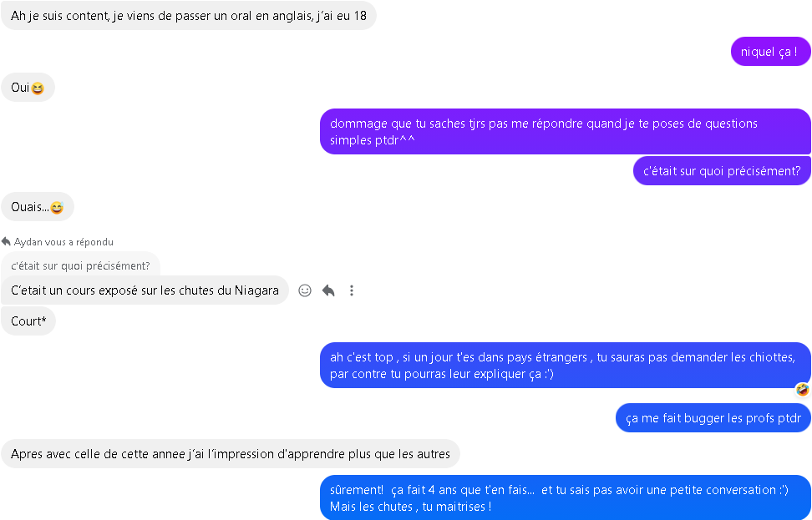The width and height of the screenshot is (812, 520).
Task: Select the 'dommage que tu saches' purple message
Action: click(x=566, y=131)
